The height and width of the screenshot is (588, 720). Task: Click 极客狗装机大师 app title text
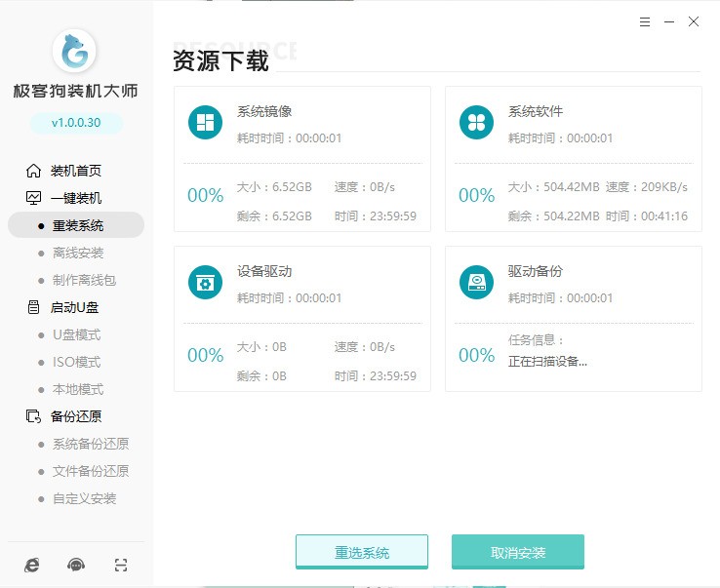coord(75,91)
